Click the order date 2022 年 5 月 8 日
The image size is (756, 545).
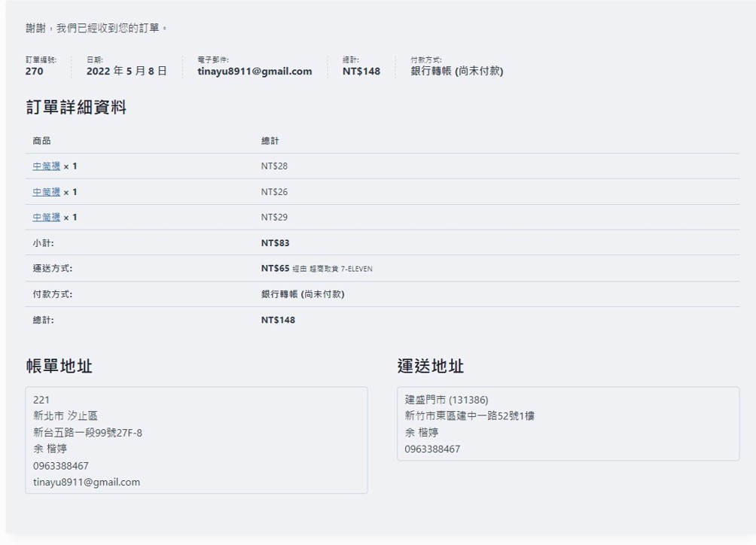point(127,72)
